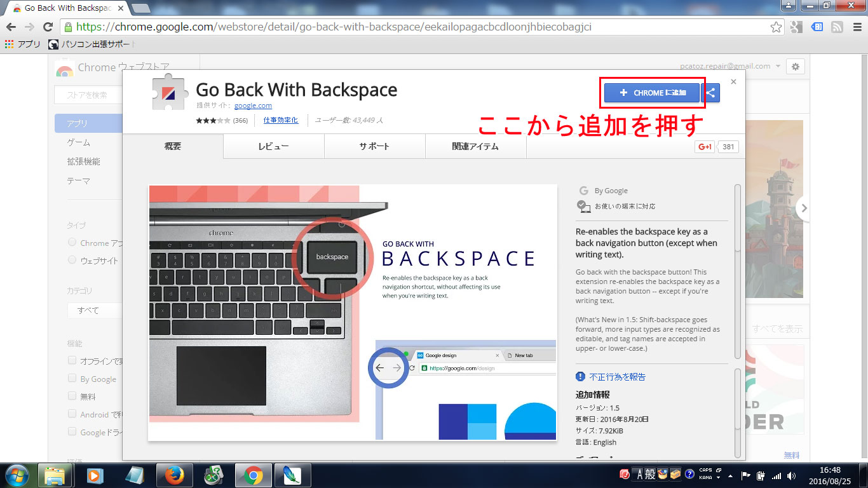Bookmark this page with the star icon
The width and height of the screenshot is (868, 488).
coord(776,27)
